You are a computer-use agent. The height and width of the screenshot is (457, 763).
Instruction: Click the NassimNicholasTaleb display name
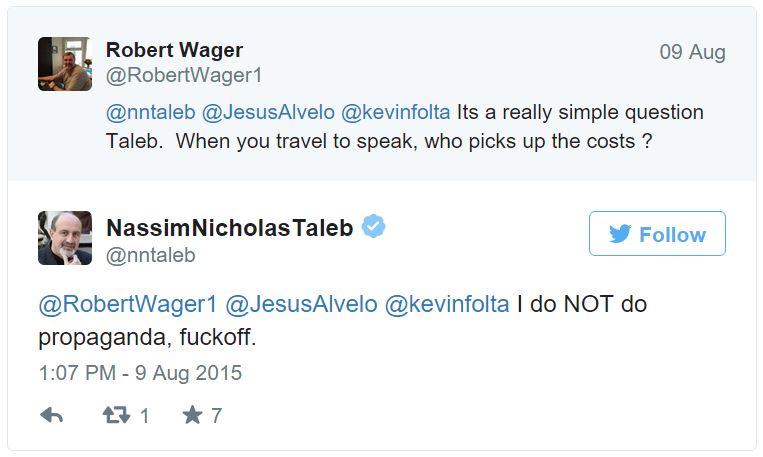[230, 228]
